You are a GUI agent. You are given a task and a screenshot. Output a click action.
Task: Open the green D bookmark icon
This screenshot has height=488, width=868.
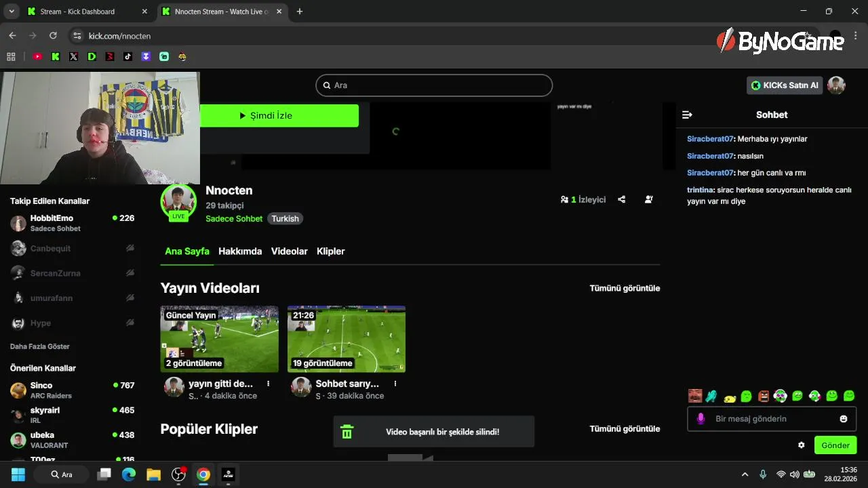pyautogui.click(x=92, y=57)
